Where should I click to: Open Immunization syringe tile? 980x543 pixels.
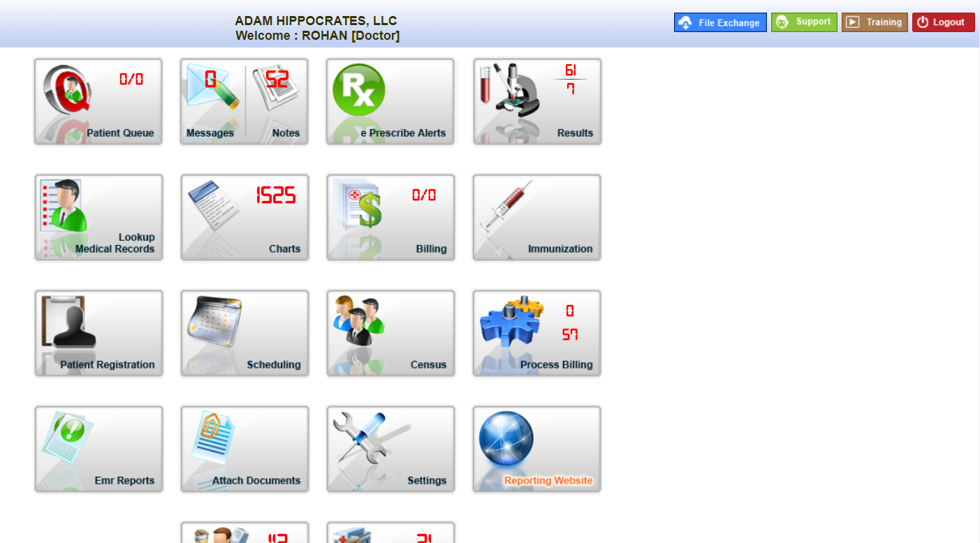[x=536, y=218]
